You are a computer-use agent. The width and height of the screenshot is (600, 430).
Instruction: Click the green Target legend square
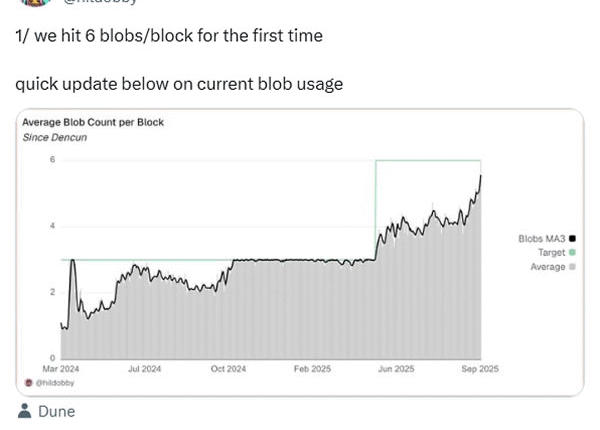572,253
